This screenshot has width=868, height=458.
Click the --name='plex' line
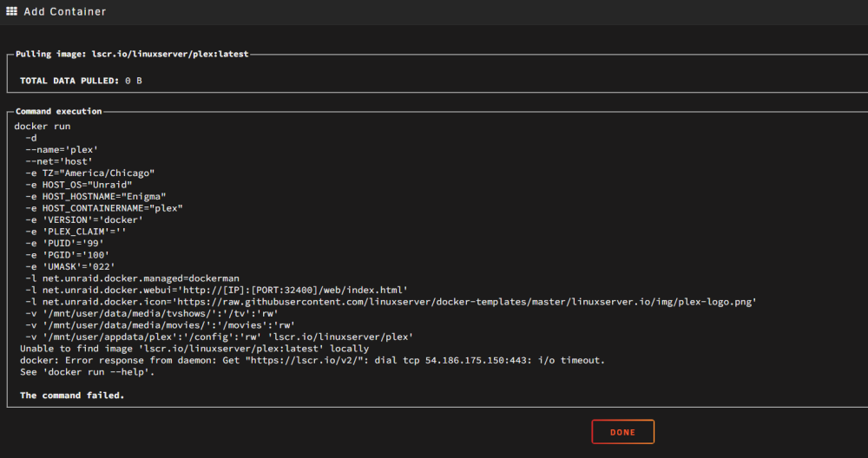coord(62,149)
